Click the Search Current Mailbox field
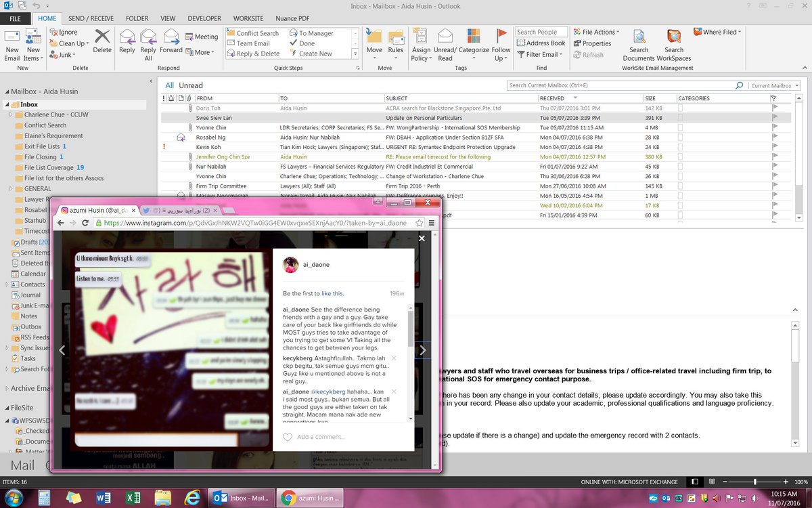Screen dimensions: 812x508 click(x=621, y=85)
